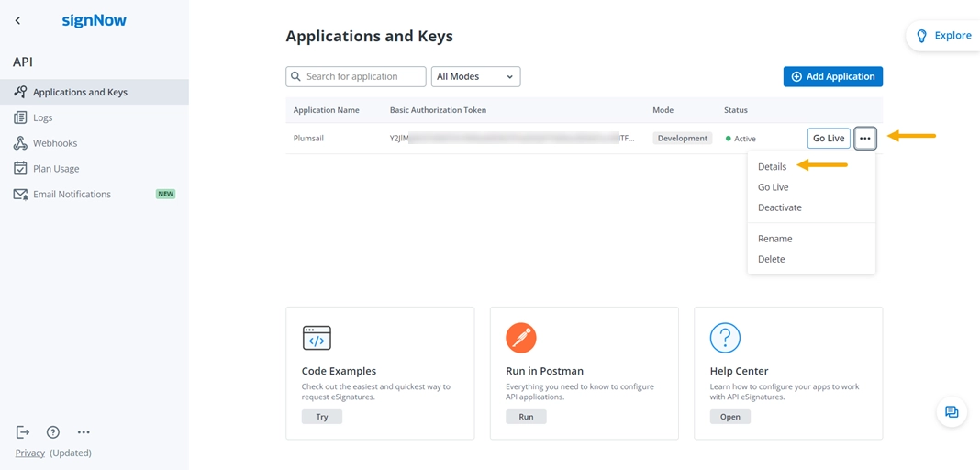Click the Email Notifications envelope icon

tap(20, 195)
